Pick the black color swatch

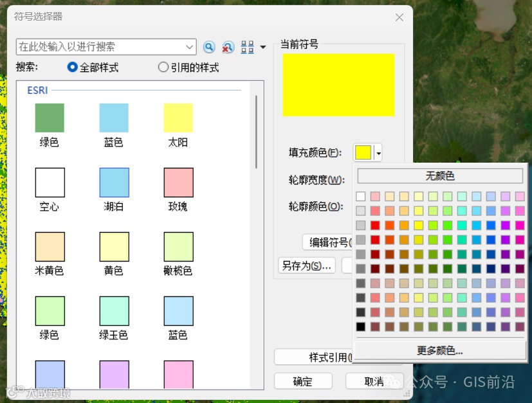361,327
